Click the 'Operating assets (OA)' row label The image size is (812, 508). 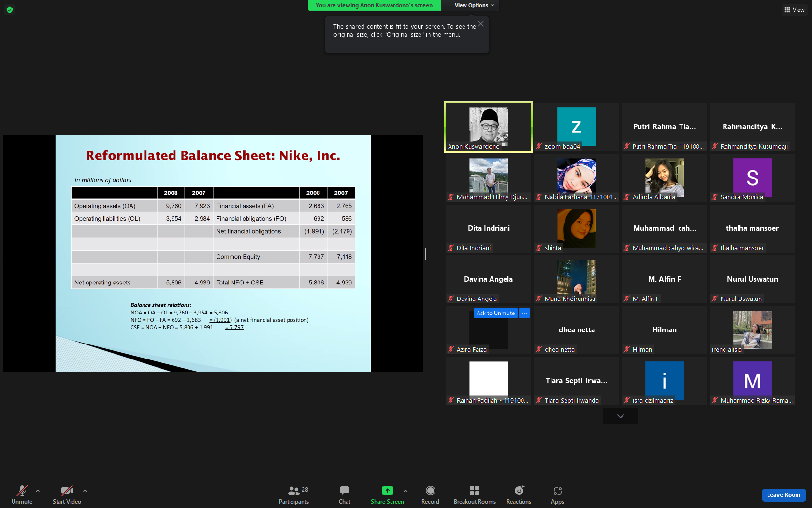pyautogui.click(x=105, y=206)
